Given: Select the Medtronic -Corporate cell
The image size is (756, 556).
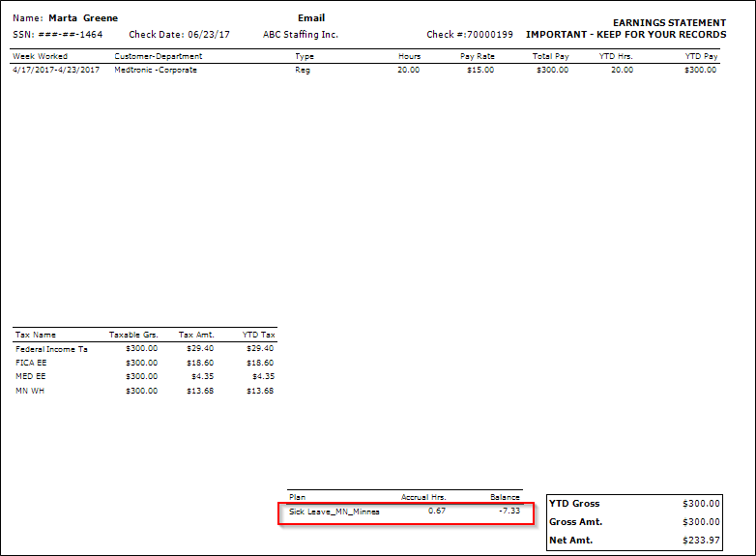Looking at the screenshot, I should click(x=156, y=70).
